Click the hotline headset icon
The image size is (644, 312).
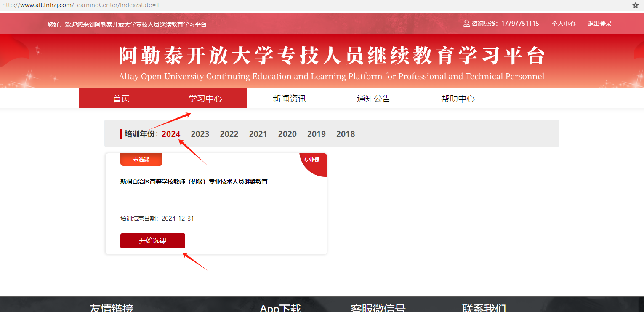(x=466, y=24)
